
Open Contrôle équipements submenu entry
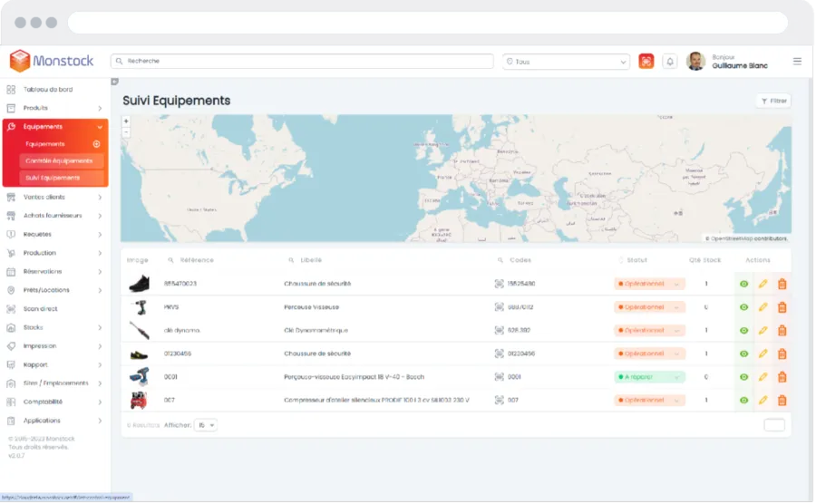pyautogui.click(x=60, y=160)
